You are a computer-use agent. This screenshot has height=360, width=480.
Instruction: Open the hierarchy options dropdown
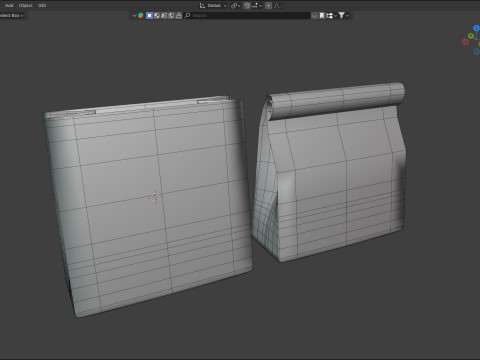331,15
